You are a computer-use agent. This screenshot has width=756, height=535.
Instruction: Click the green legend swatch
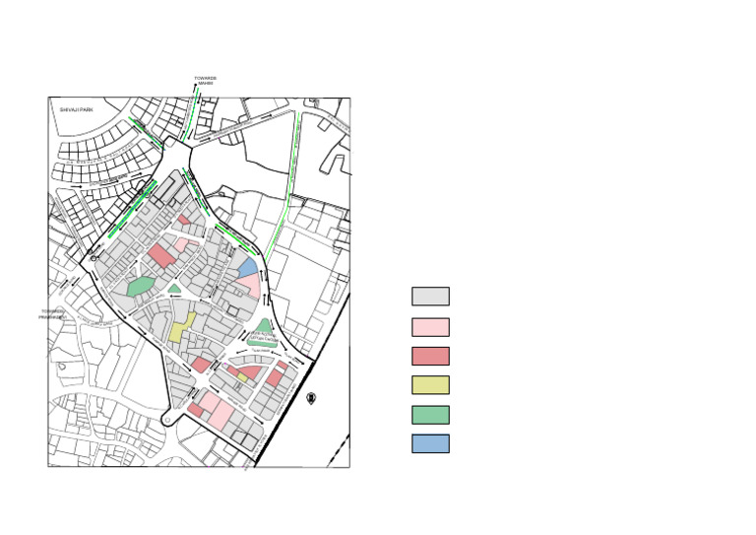pyautogui.click(x=430, y=415)
